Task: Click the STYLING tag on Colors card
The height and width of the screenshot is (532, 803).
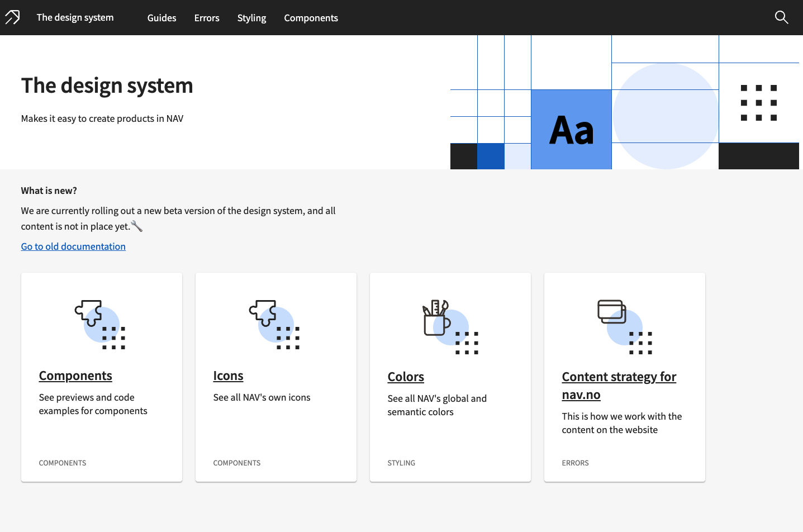Action: (x=401, y=463)
